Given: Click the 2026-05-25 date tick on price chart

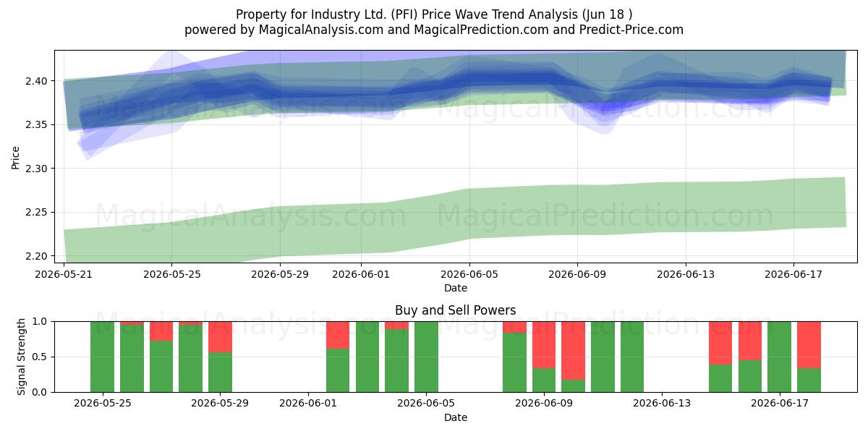Looking at the screenshot, I should pos(171,274).
